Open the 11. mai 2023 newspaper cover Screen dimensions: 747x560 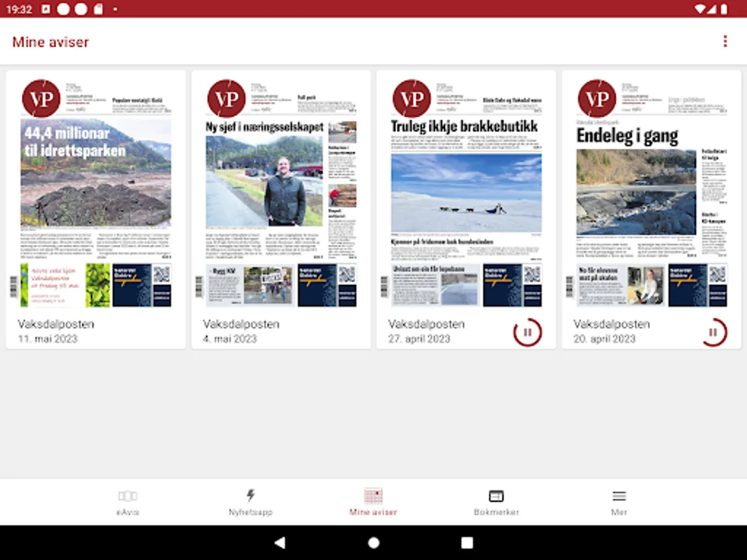point(96,193)
